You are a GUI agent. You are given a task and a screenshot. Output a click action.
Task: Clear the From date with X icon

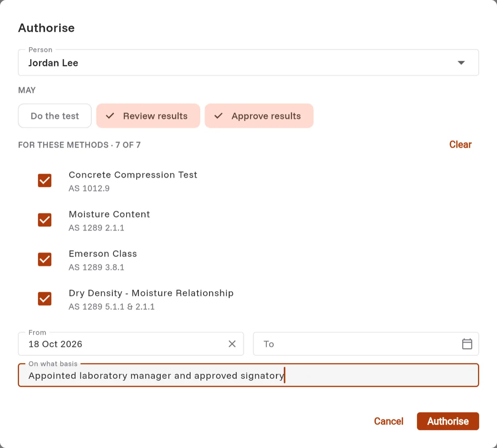(x=232, y=344)
